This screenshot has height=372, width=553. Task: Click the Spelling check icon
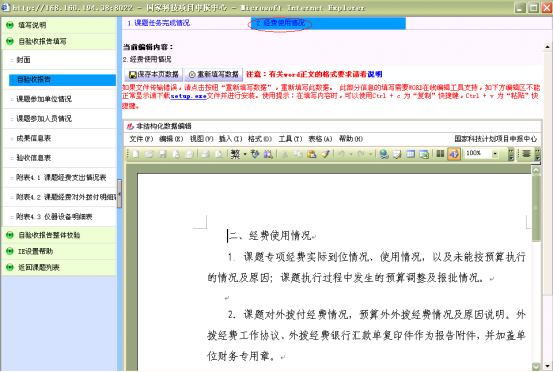tap(255, 154)
